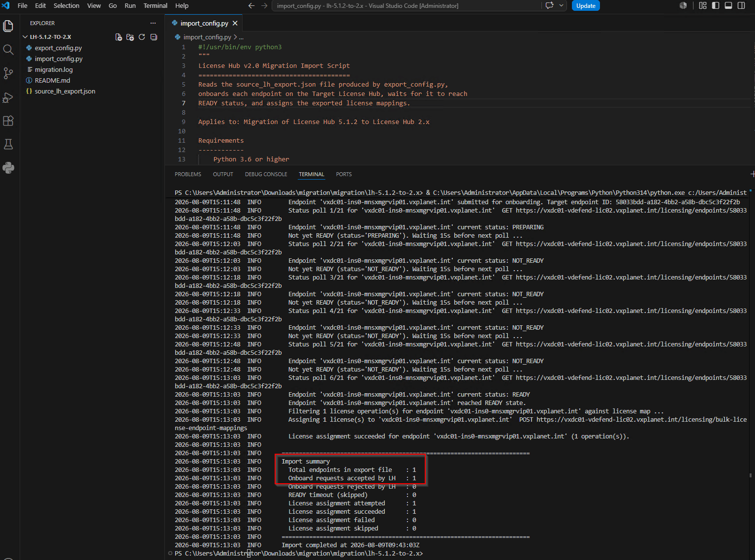Viewport: 755px width, 560px height.
Task: Open the Edit menu
Action: [40, 5]
